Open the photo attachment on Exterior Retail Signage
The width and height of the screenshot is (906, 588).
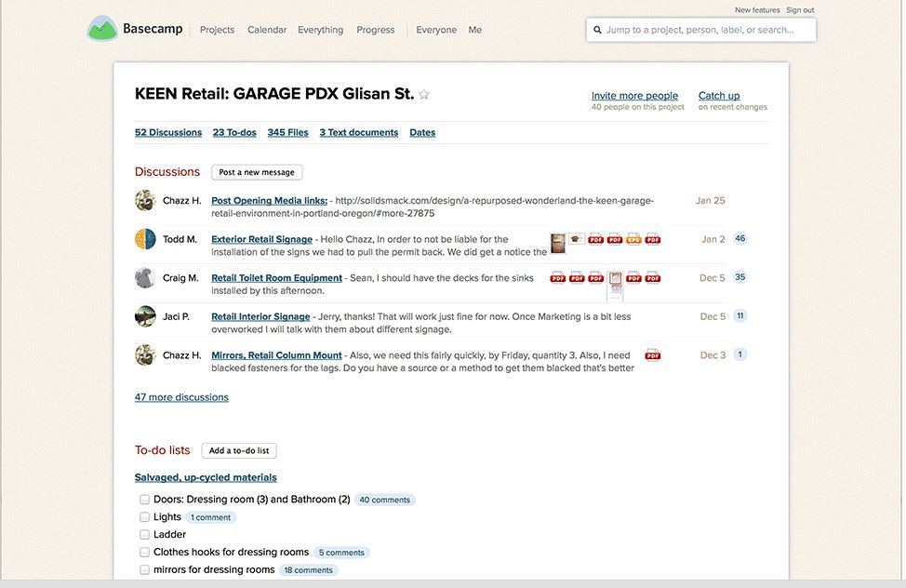coord(558,243)
